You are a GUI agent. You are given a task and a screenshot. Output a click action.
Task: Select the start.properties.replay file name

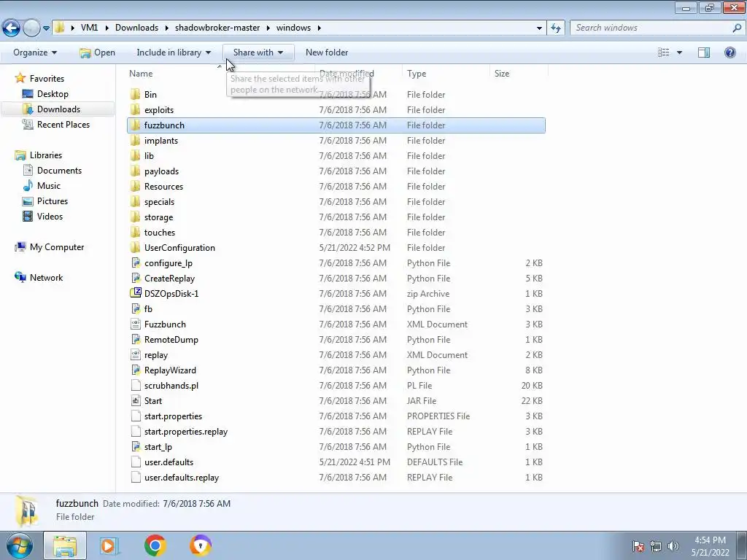186,432
